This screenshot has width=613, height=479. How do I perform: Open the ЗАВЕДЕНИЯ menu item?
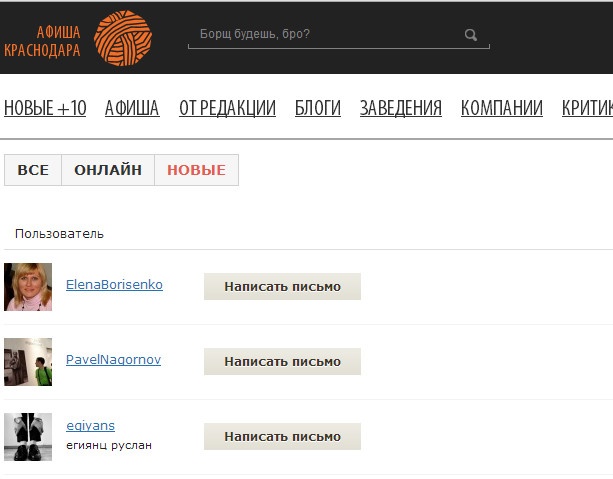tap(401, 108)
